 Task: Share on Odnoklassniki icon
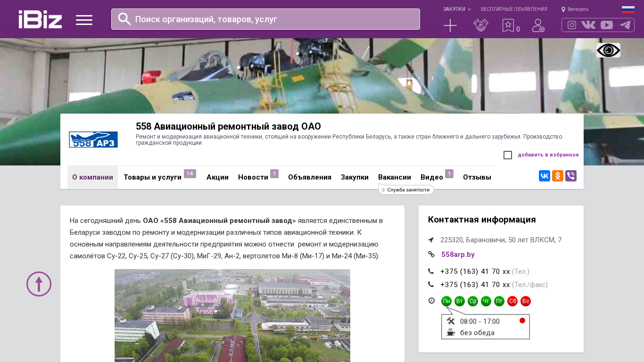[x=558, y=176]
